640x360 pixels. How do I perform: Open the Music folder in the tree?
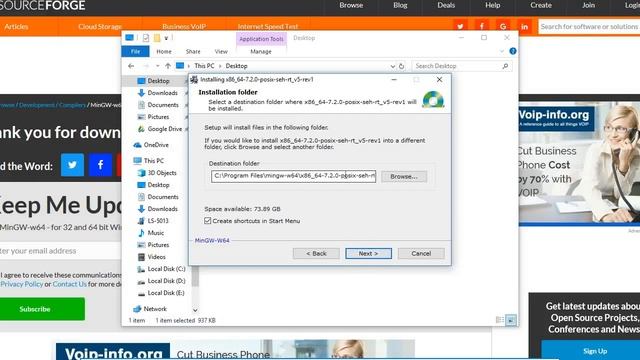click(x=155, y=233)
